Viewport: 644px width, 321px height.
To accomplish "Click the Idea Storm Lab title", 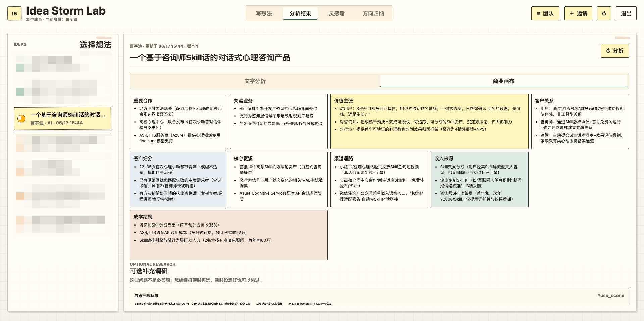I will [66, 11].
